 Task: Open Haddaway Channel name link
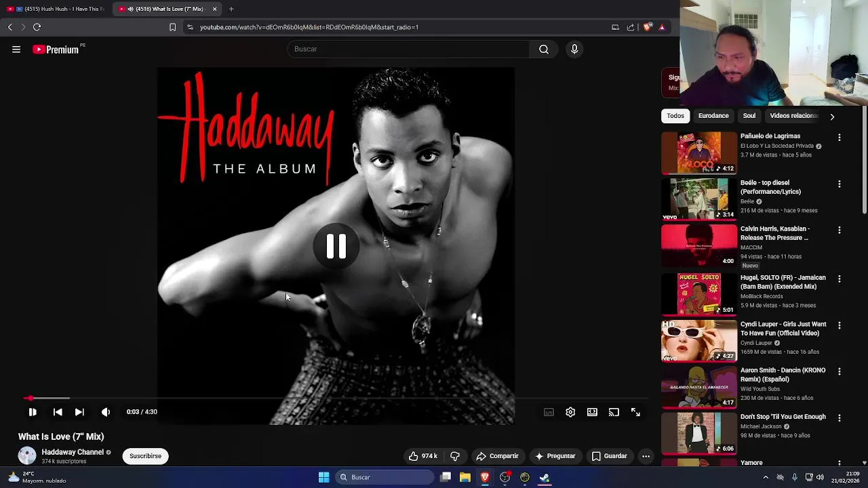(73, 452)
